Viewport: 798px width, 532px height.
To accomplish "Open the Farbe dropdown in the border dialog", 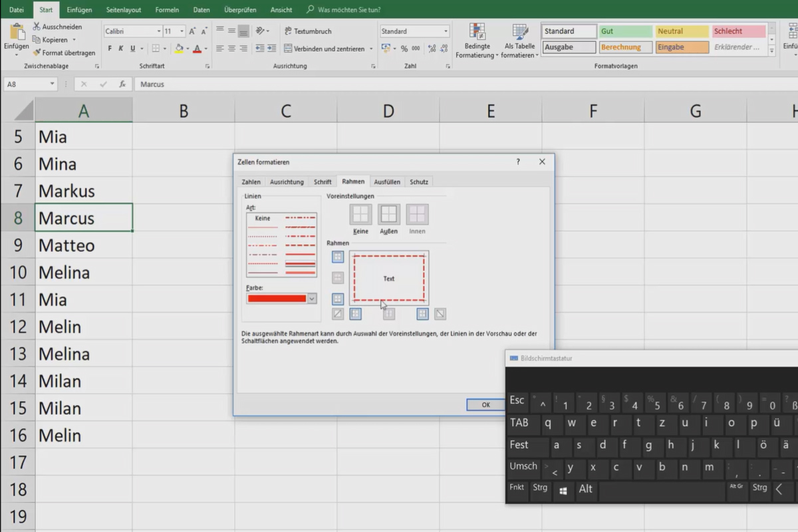I will click(311, 299).
